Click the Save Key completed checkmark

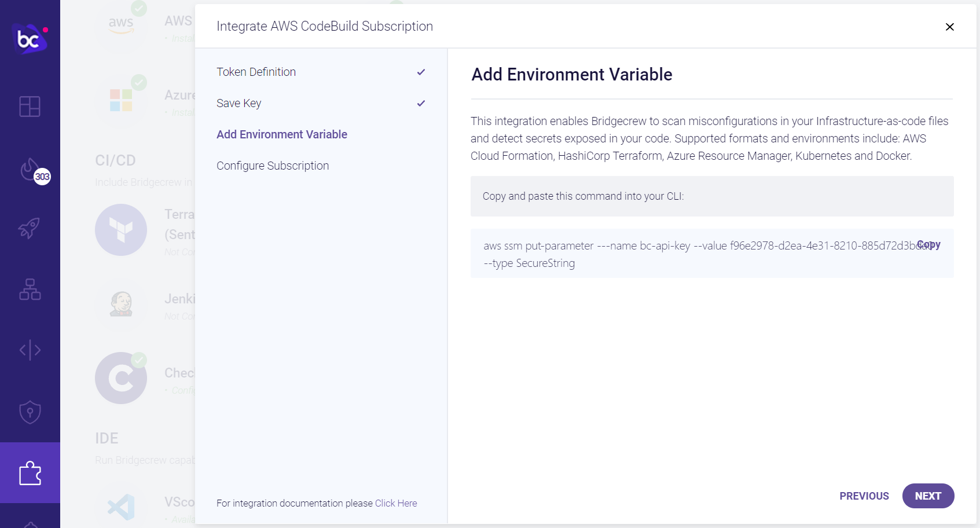[421, 103]
